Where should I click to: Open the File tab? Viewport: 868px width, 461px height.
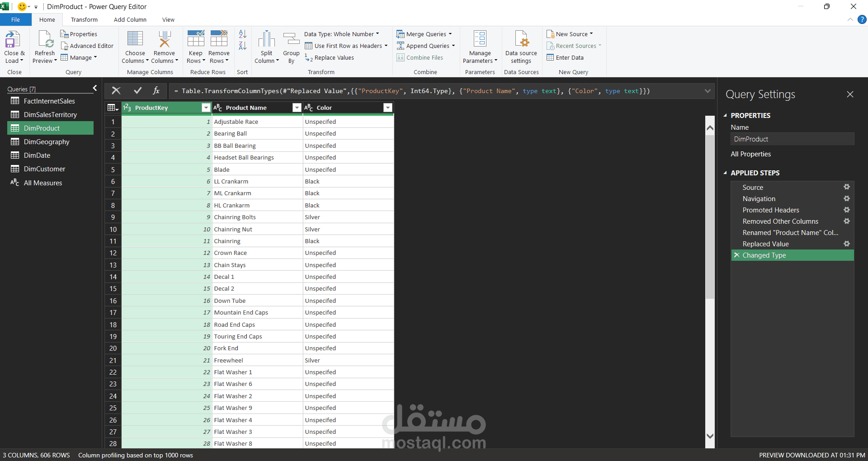[x=16, y=19]
